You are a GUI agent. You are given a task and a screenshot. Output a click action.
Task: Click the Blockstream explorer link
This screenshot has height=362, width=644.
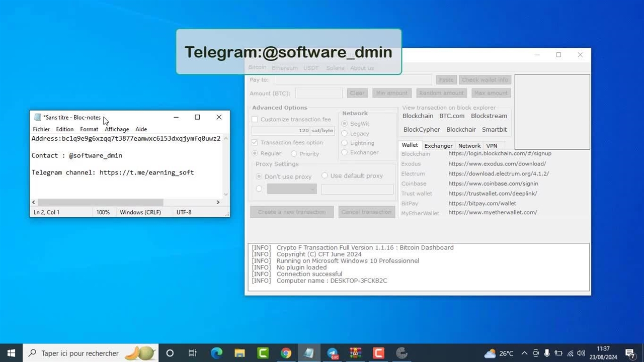tap(489, 116)
